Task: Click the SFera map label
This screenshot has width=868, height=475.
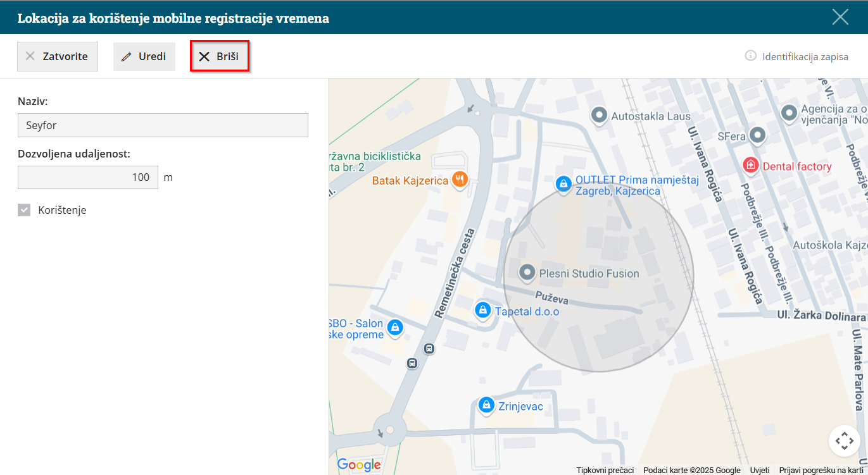Action: click(x=731, y=136)
